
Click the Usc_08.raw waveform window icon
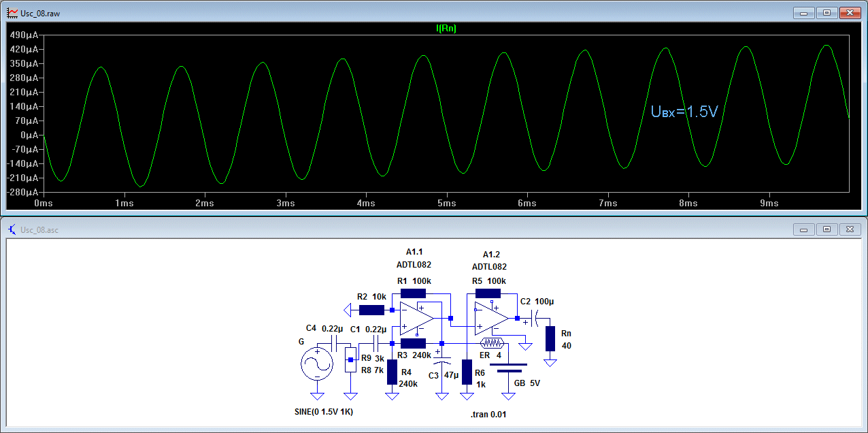click(12, 13)
